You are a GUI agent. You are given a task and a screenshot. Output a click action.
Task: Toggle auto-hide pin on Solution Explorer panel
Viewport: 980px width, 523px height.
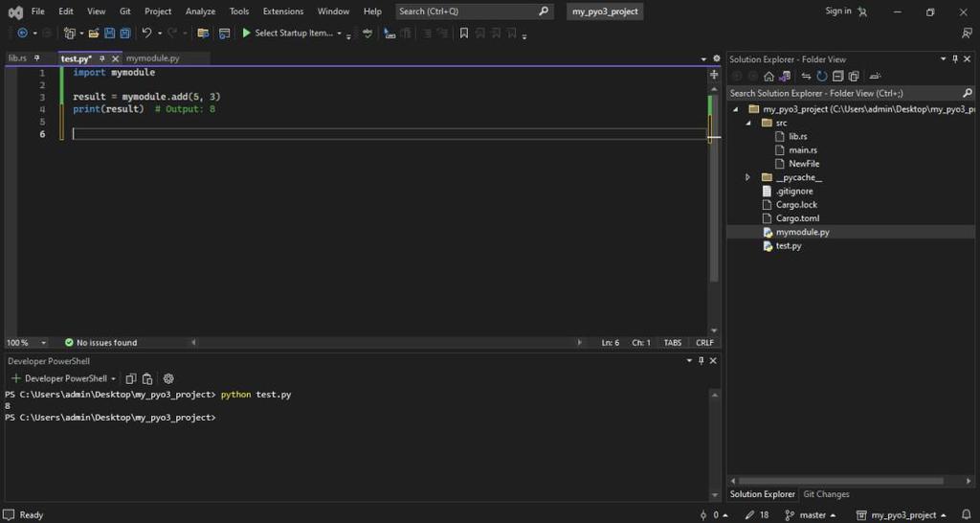(954, 59)
